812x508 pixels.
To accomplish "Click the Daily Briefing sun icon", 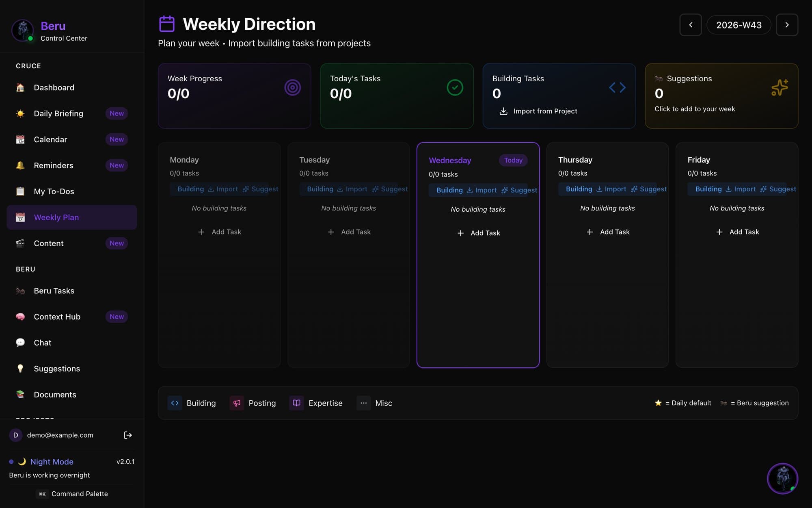I will [x=20, y=113].
